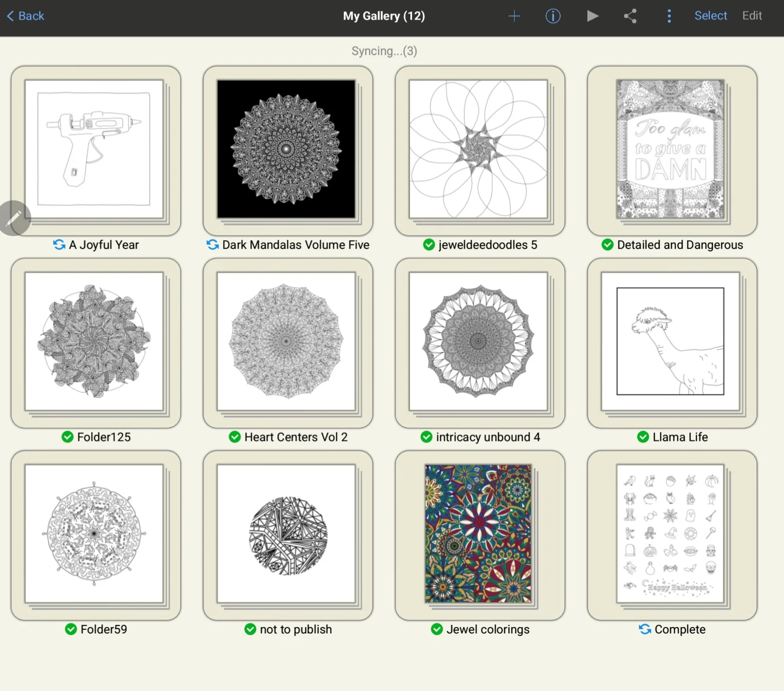
Task: Tap the Detailed and Dangerous label
Action: (x=680, y=245)
